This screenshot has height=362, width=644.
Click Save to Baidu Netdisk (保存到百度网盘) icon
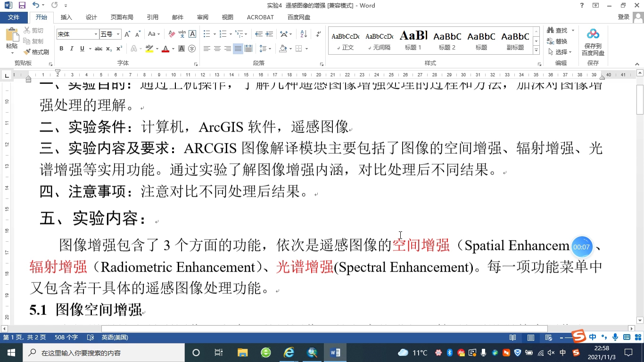coord(593,41)
